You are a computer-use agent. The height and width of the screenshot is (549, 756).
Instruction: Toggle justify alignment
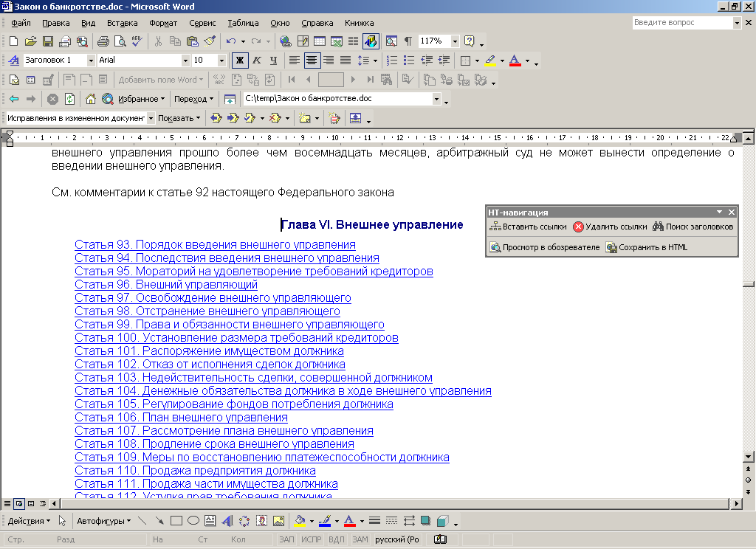point(346,61)
